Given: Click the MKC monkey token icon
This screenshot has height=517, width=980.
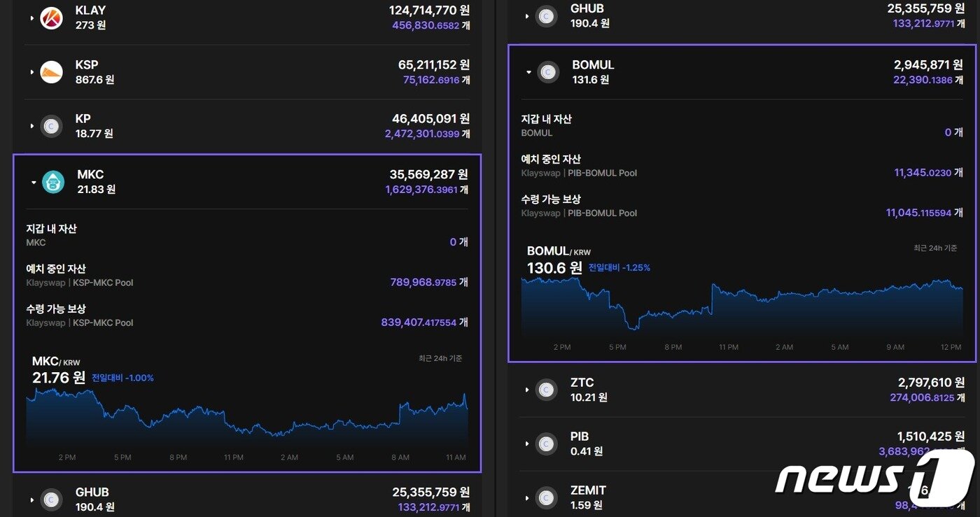Looking at the screenshot, I should 53,182.
